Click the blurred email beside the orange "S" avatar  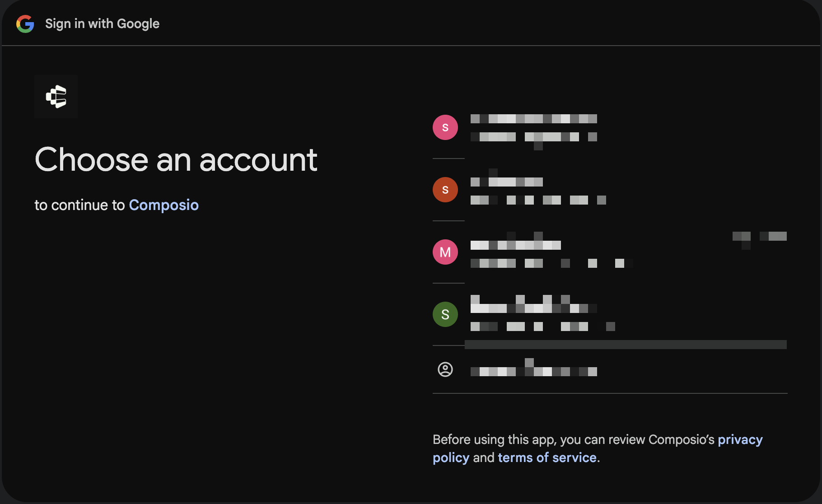538,200
